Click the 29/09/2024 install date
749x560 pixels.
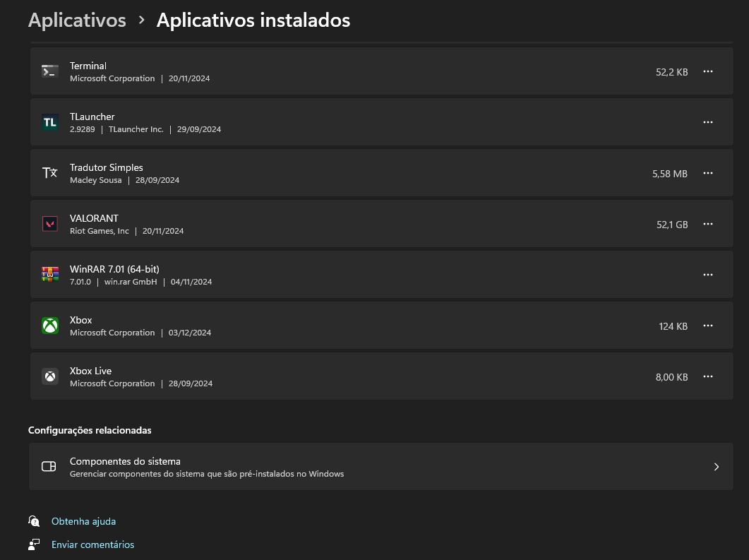coord(198,129)
